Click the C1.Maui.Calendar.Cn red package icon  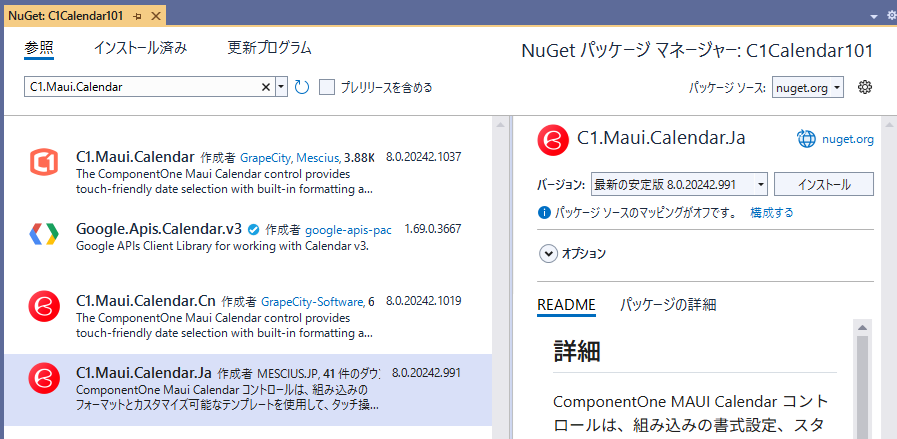(x=43, y=306)
